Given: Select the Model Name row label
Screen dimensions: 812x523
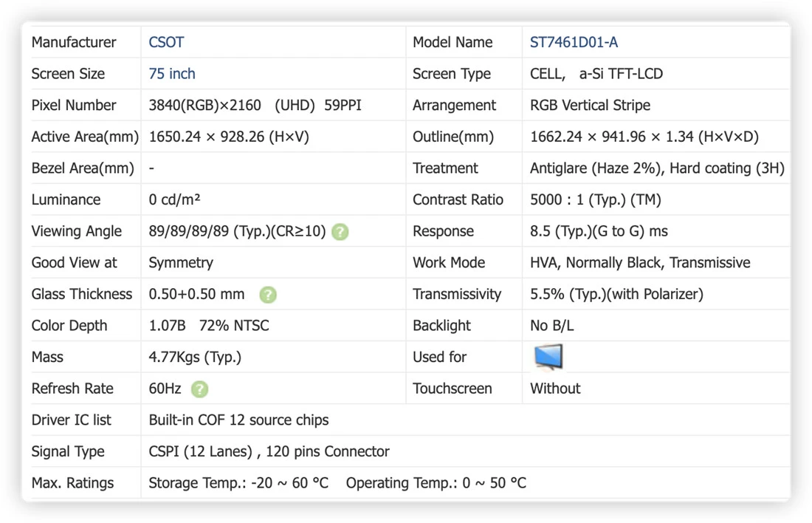Looking at the screenshot, I should click(452, 42).
